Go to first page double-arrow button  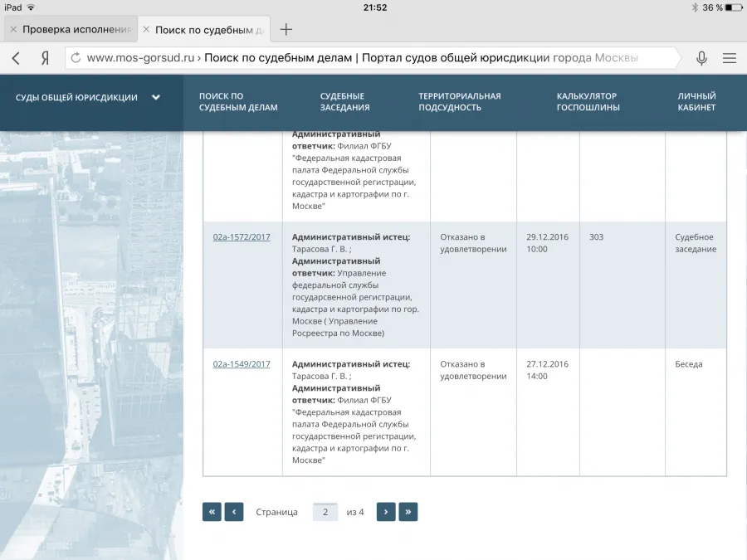[x=212, y=512]
